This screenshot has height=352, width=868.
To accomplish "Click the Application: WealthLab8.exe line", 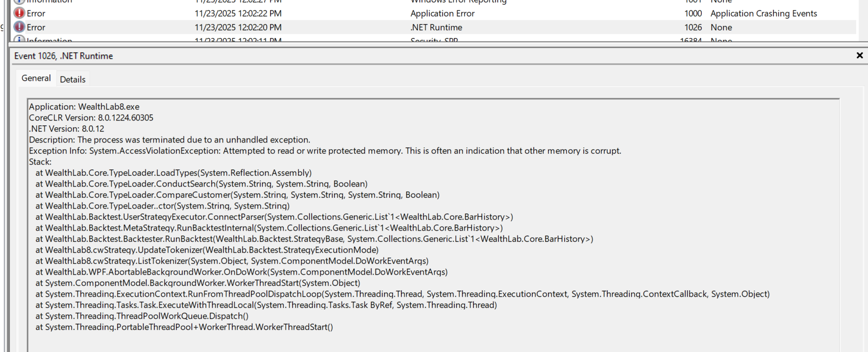I will click(x=84, y=107).
